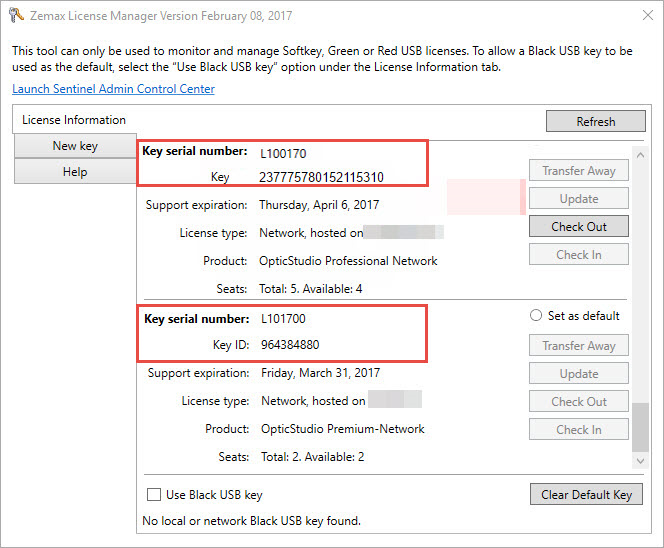Viewport: 664px width, 548px height.
Task: Click the text OpticStudio Premium-Network
Action: point(343,429)
